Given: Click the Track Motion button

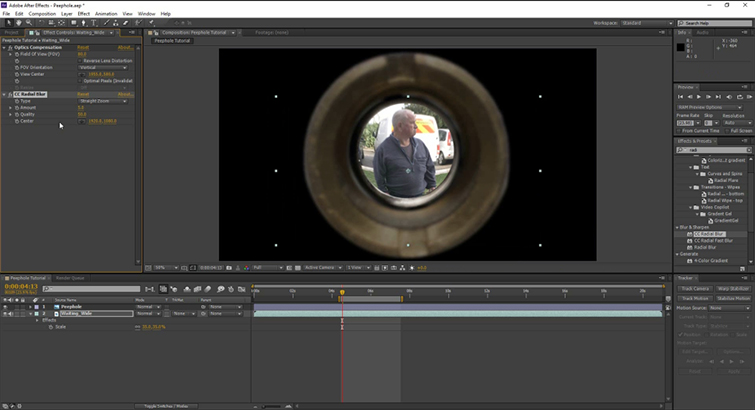Looking at the screenshot, I should (x=695, y=299).
